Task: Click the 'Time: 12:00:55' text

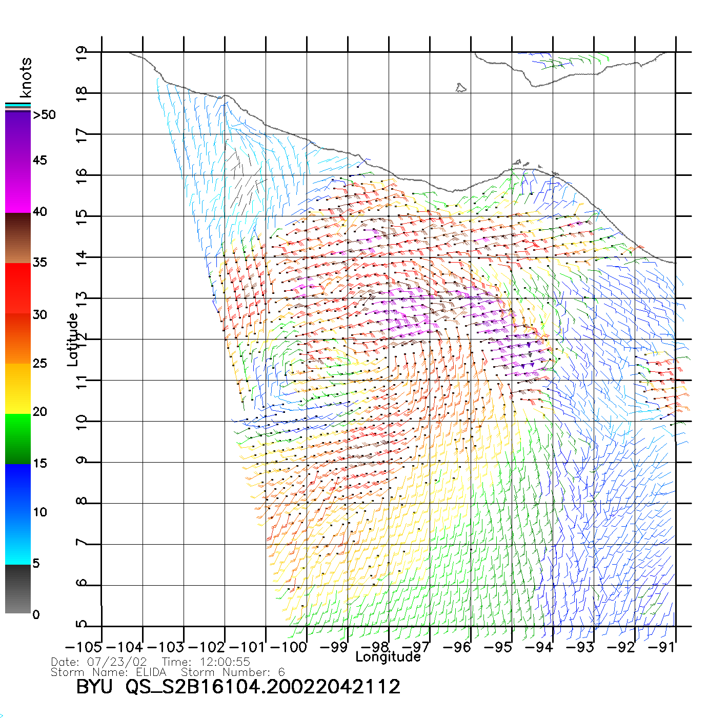Action: tap(206, 662)
